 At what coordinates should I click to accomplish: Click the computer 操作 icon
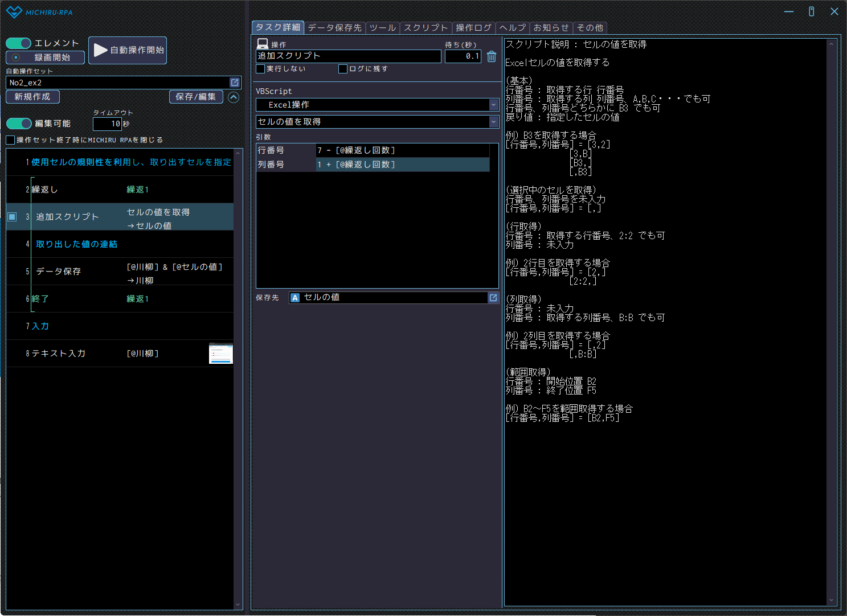tap(263, 44)
